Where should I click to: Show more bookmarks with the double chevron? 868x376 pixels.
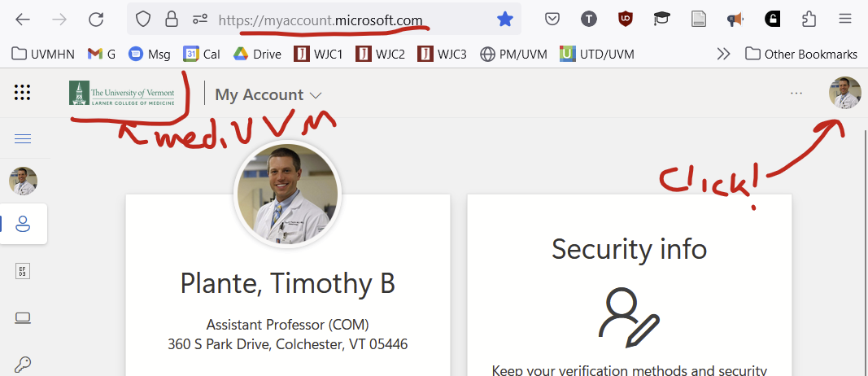tap(723, 54)
